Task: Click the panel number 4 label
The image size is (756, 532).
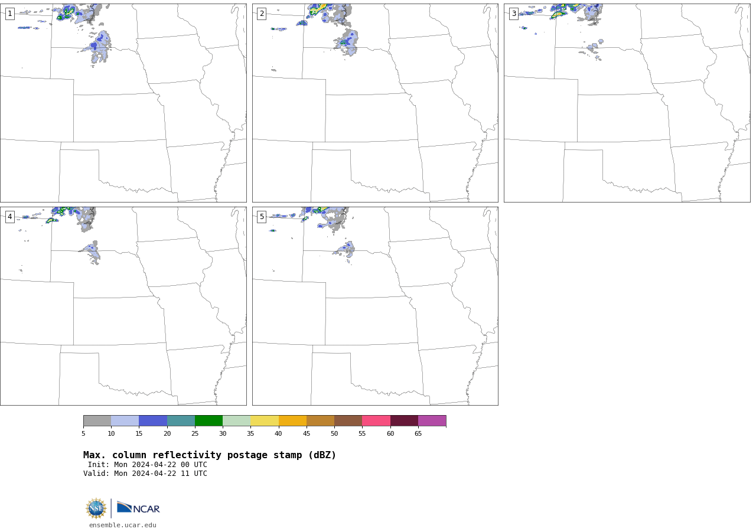Action: pyautogui.click(x=9, y=217)
